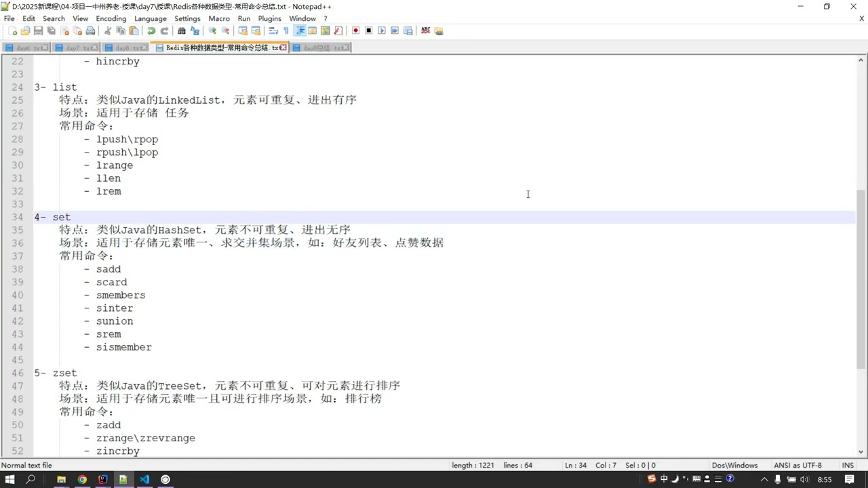Click the macro Playback triangle icon
The height and width of the screenshot is (488, 868).
[382, 30]
